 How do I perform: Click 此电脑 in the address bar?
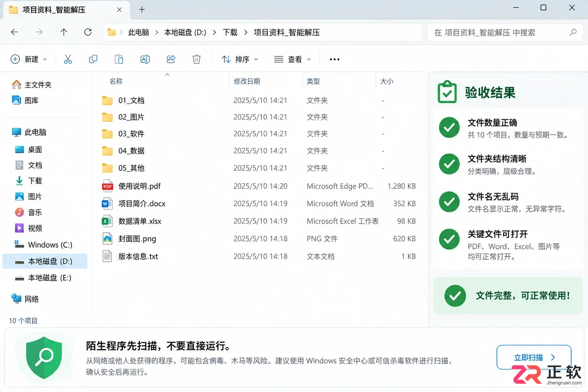138,32
